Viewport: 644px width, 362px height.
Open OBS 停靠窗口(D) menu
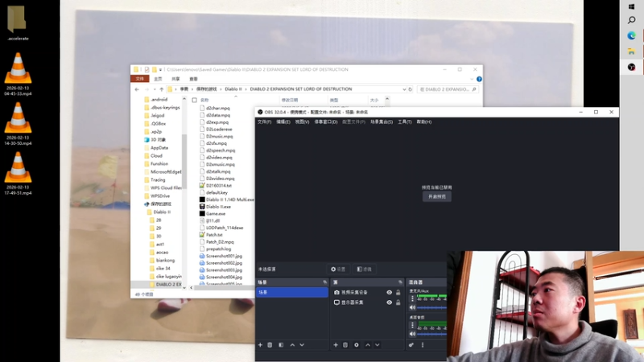[x=326, y=122]
